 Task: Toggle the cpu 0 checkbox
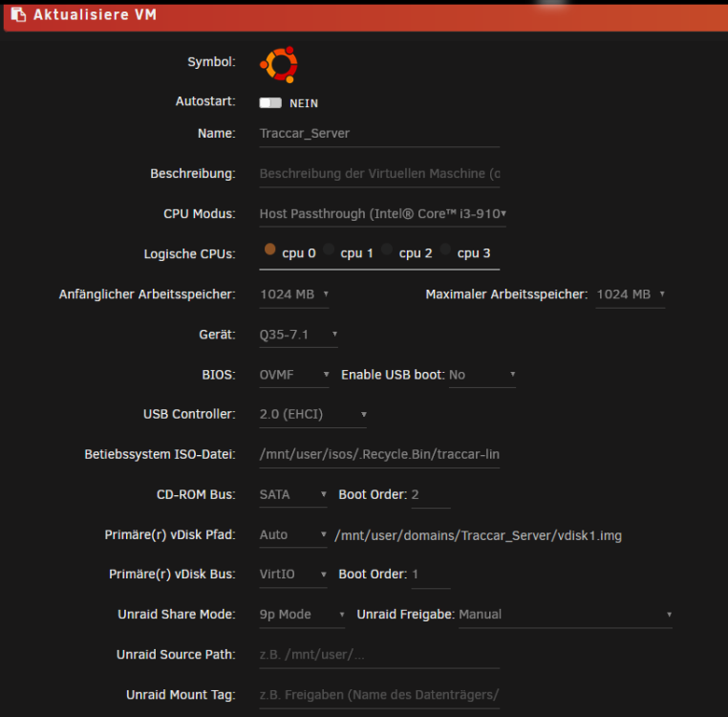[269, 250]
